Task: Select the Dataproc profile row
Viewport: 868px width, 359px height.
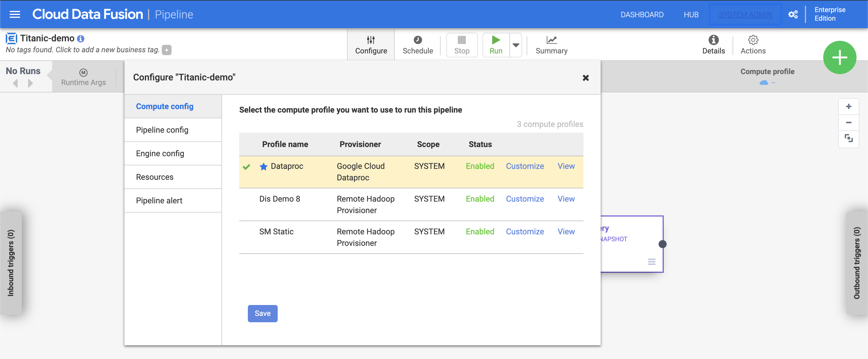Action: pyautogui.click(x=287, y=166)
